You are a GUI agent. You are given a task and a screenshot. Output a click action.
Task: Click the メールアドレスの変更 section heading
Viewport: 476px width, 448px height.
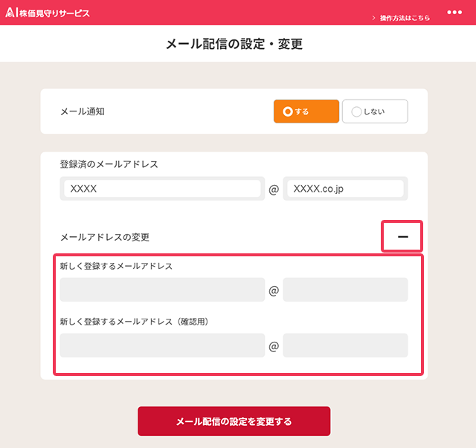105,237
